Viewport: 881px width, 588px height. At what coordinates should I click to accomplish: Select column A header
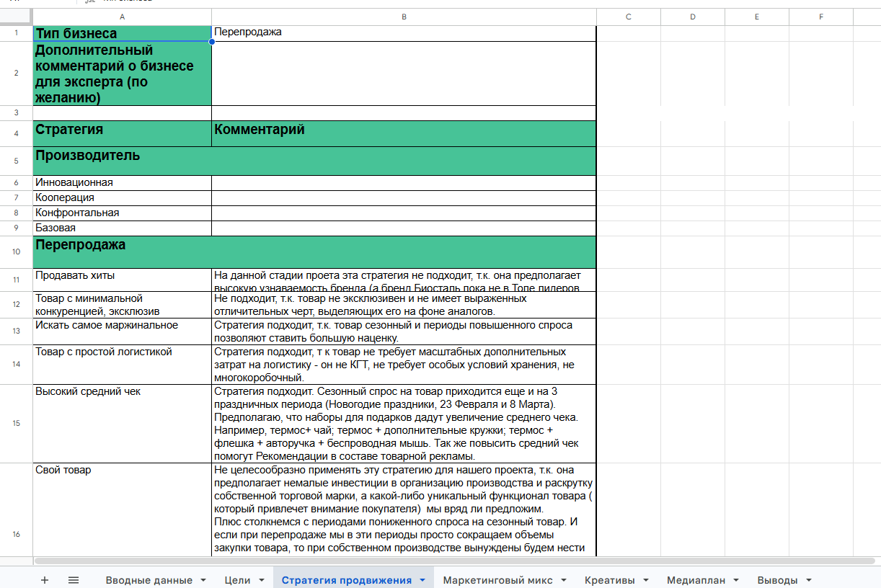(122, 17)
